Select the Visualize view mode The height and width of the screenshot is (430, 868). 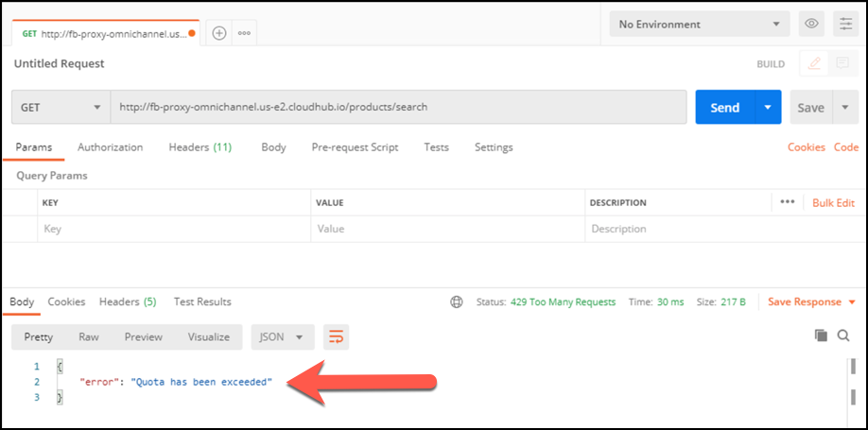pos(209,337)
